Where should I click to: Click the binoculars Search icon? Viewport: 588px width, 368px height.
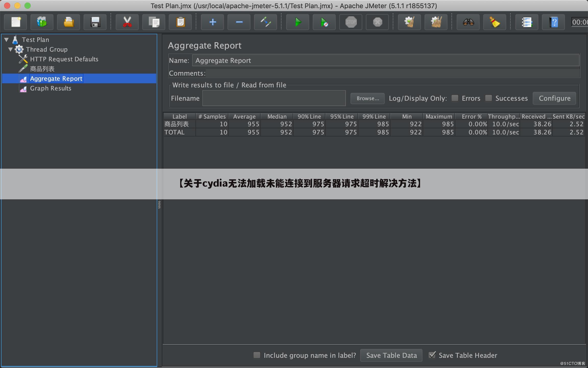468,22
